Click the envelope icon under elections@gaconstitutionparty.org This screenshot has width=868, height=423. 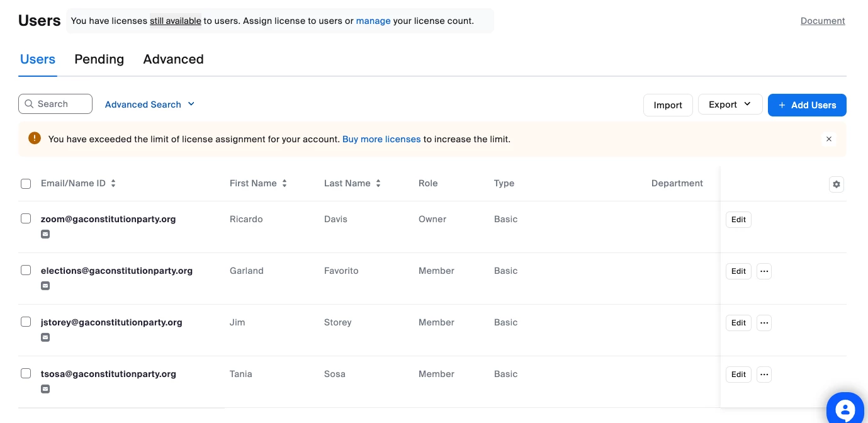[x=45, y=286]
